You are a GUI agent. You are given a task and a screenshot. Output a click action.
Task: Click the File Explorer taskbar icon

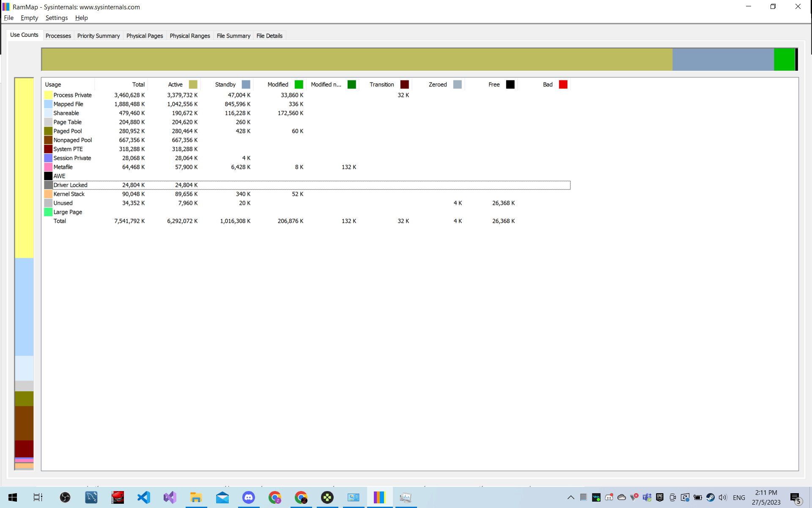[x=196, y=497]
